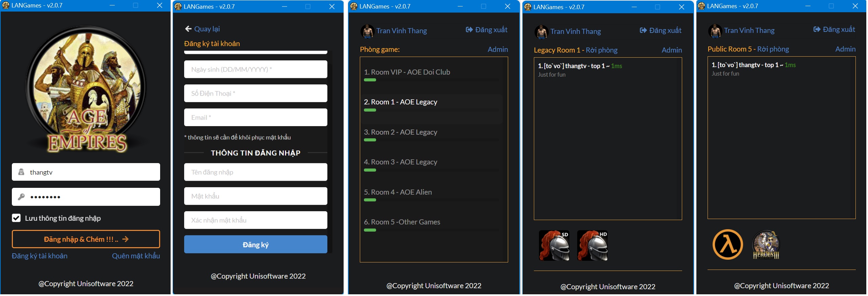Click the Email input field
868x296 pixels.
coord(256,118)
